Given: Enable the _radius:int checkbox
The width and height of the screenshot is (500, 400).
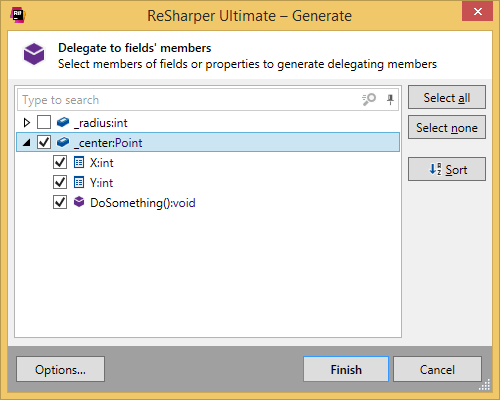Looking at the screenshot, I should [44, 122].
